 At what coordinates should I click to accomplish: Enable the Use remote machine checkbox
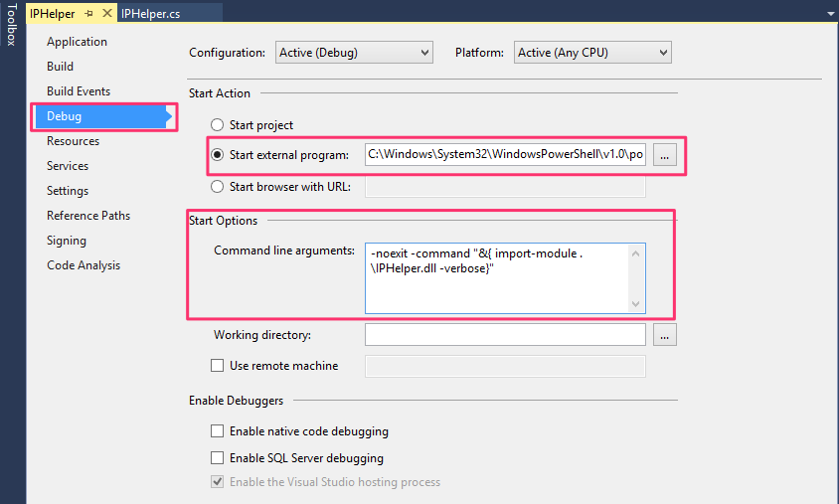coord(218,366)
